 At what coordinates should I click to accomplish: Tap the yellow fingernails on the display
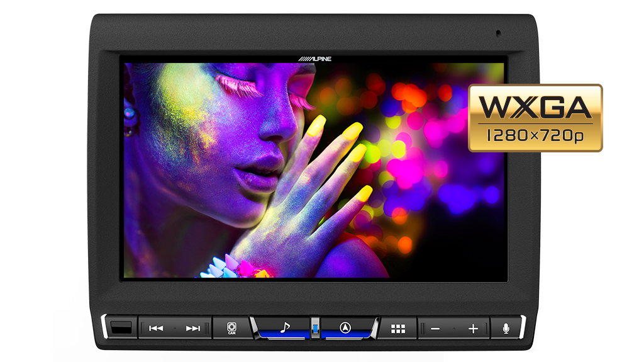tap(352, 132)
